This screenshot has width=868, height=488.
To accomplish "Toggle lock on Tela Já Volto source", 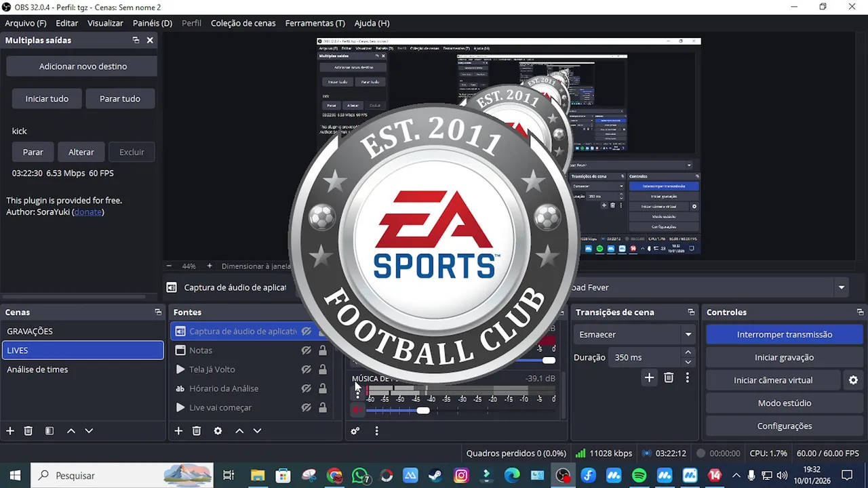I will [x=323, y=369].
